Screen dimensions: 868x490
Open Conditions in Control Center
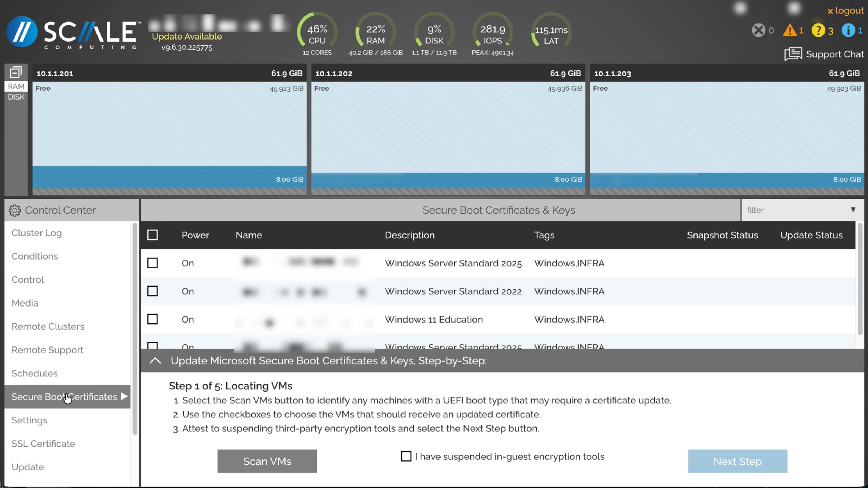pos(35,256)
